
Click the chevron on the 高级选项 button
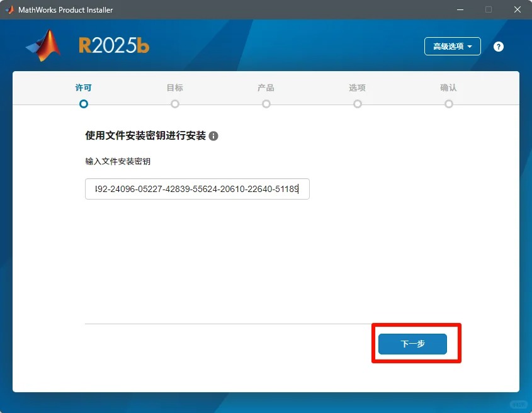point(470,46)
